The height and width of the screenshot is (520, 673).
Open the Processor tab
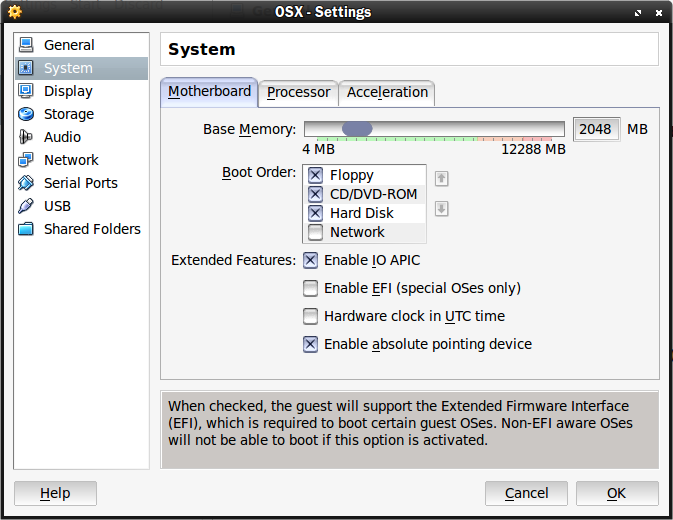(x=298, y=93)
